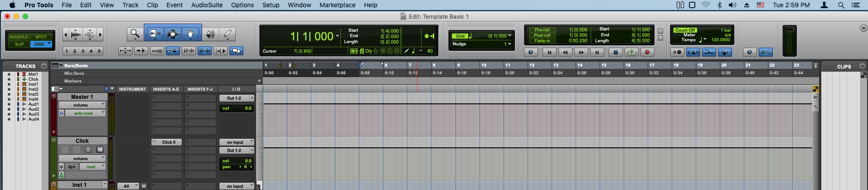Select the Selector waveform tool
Image resolution: width=868 pixels, height=190 pixels.
click(173, 34)
